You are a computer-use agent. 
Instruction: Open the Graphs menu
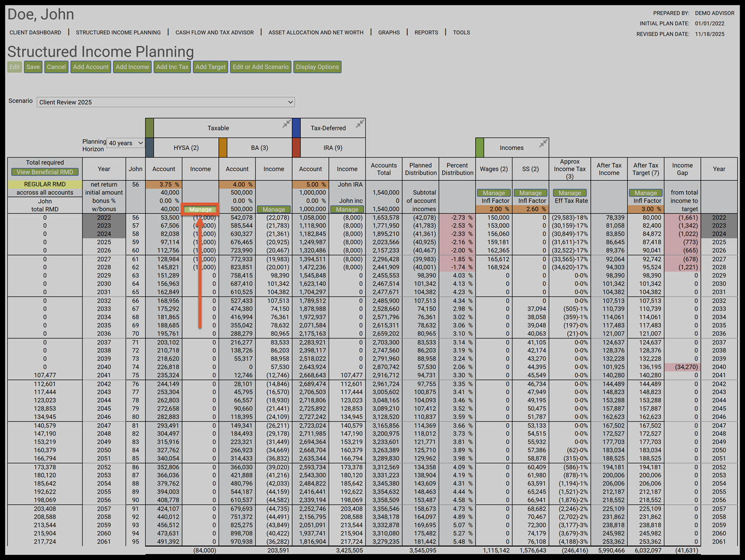[x=389, y=32]
